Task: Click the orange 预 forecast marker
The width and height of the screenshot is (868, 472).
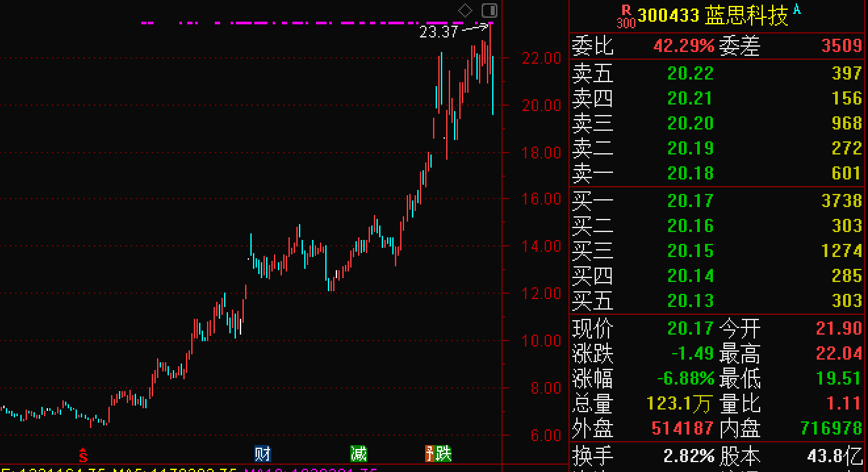Action: tap(430, 454)
